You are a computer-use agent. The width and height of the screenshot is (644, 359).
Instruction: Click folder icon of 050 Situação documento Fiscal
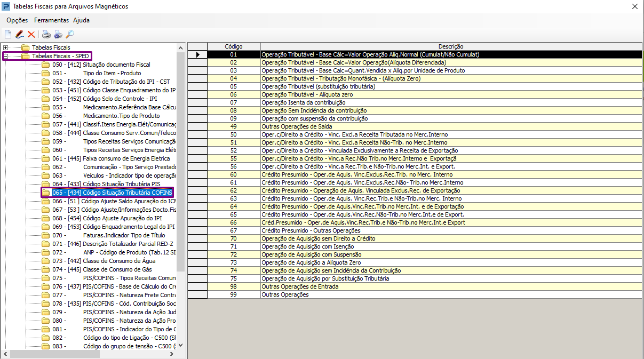point(46,65)
